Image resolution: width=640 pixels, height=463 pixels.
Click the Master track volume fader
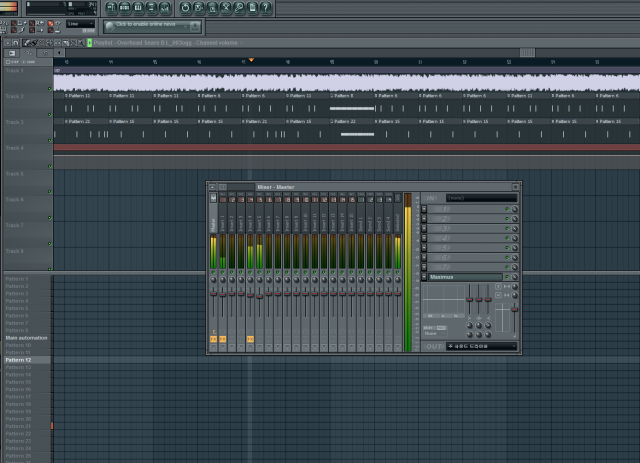[x=213, y=294]
